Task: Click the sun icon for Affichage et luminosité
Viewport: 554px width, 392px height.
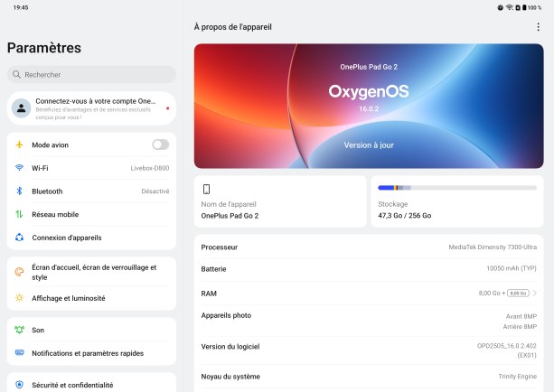Action: click(20, 298)
